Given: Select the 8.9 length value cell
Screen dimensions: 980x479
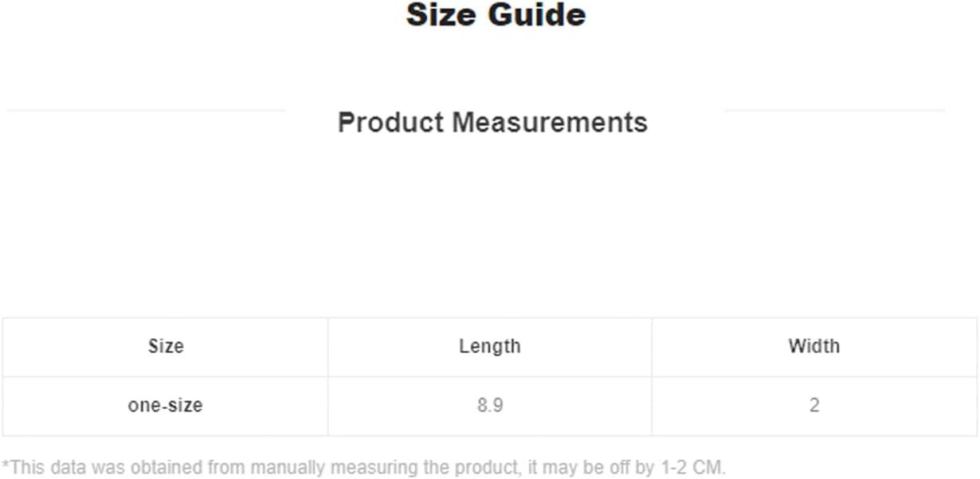Looking at the screenshot, I should (x=490, y=406).
